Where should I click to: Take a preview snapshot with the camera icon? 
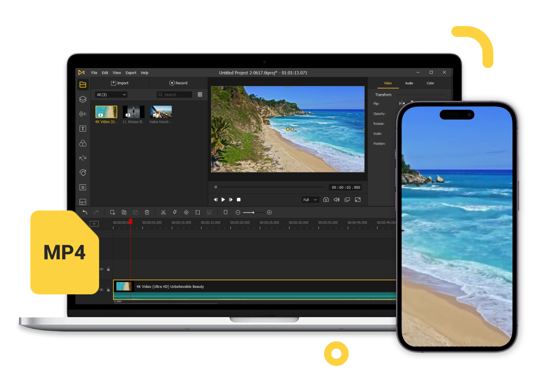tap(326, 199)
